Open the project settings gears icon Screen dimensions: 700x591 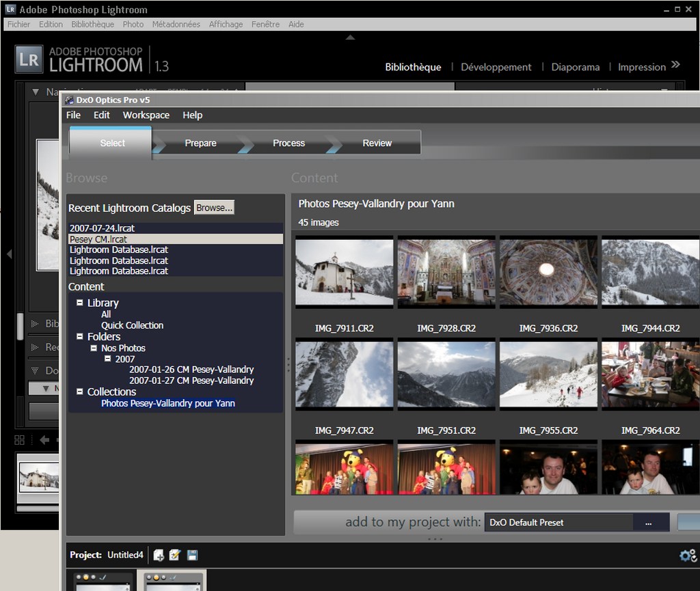click(688, 555)
